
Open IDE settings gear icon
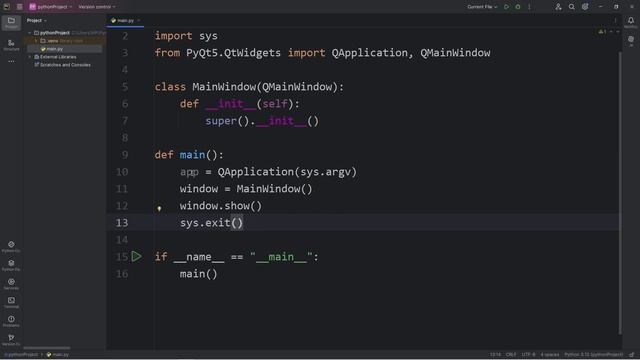tap(585, 7)
